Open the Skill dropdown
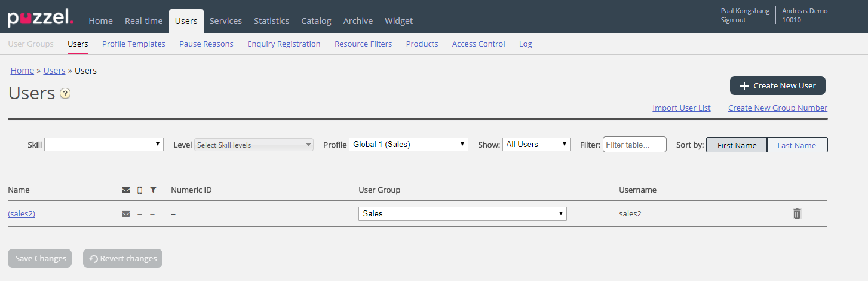This screenshot has height=281, width=868. click(104, 144)
